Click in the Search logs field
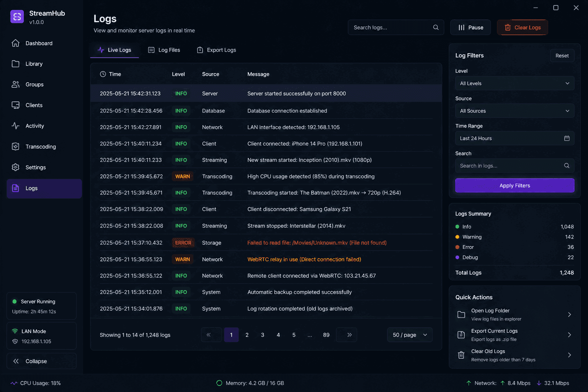The image size is (588, 392). [396, 27]
